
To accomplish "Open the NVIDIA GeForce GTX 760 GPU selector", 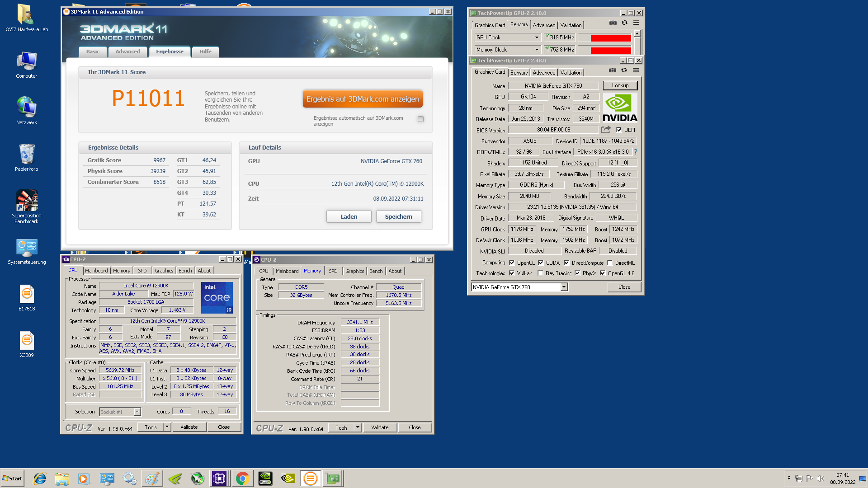I will coord(519,287).
